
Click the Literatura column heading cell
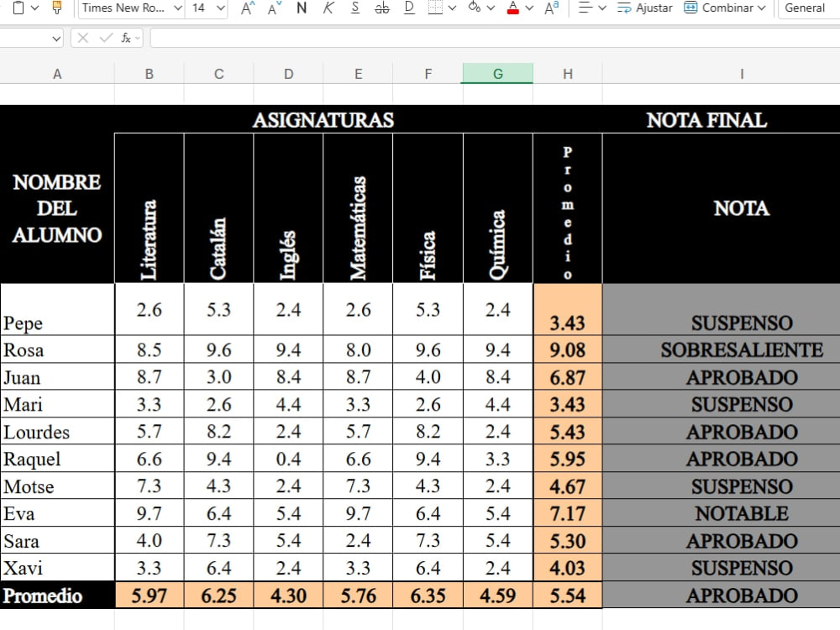(150, 208)
